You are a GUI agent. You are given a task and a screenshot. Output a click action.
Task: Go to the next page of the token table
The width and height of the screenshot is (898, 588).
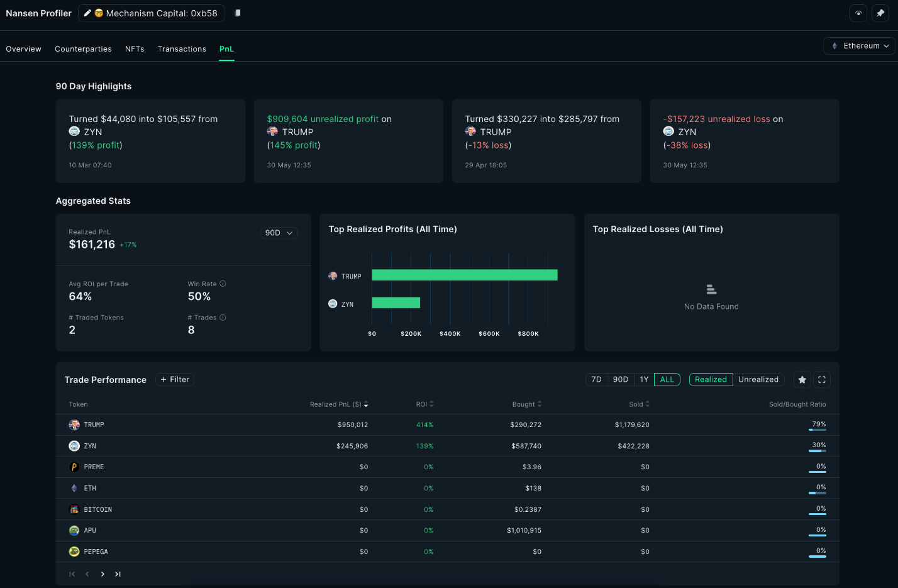click(102, 574)
